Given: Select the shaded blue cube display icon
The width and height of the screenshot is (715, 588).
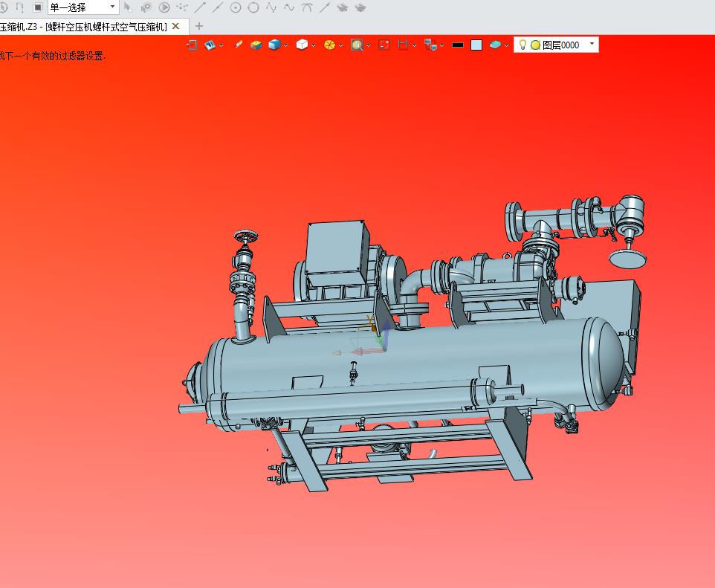Looking at the screenshot, I should [x=274, y=45].
